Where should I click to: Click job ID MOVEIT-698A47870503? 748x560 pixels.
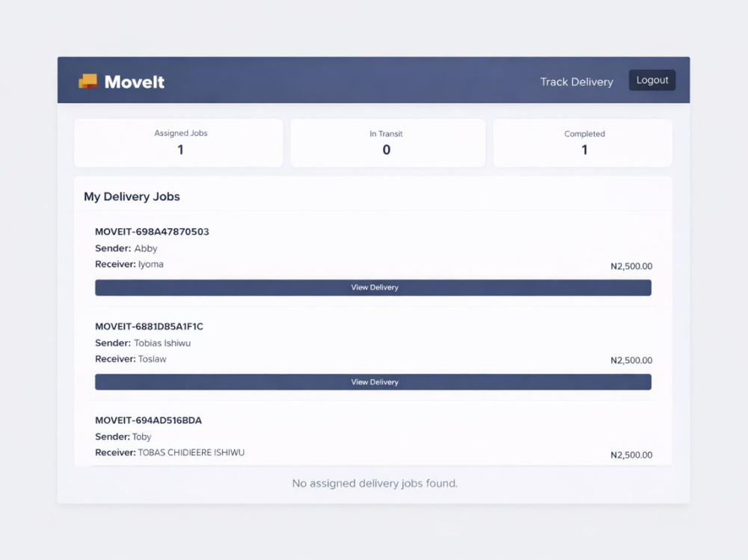152,231
